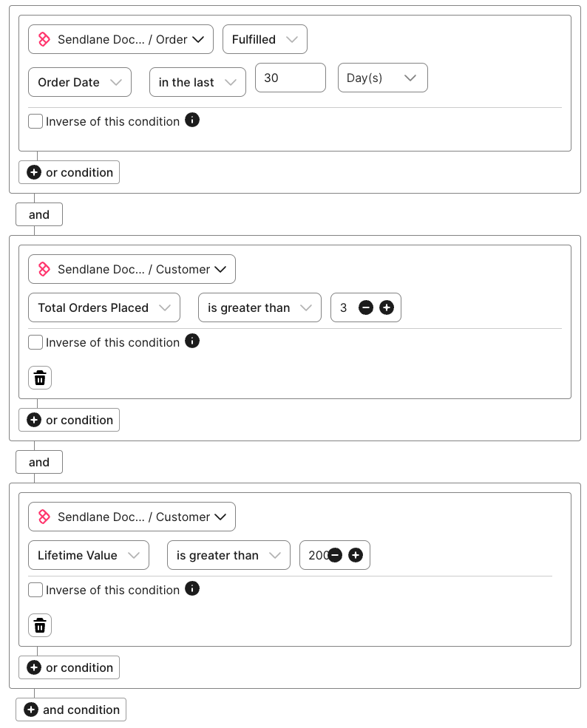Open the Fulfilled order status dropdown
The height and width of the screenshot is (728, 587).
[x=265, y=39]
